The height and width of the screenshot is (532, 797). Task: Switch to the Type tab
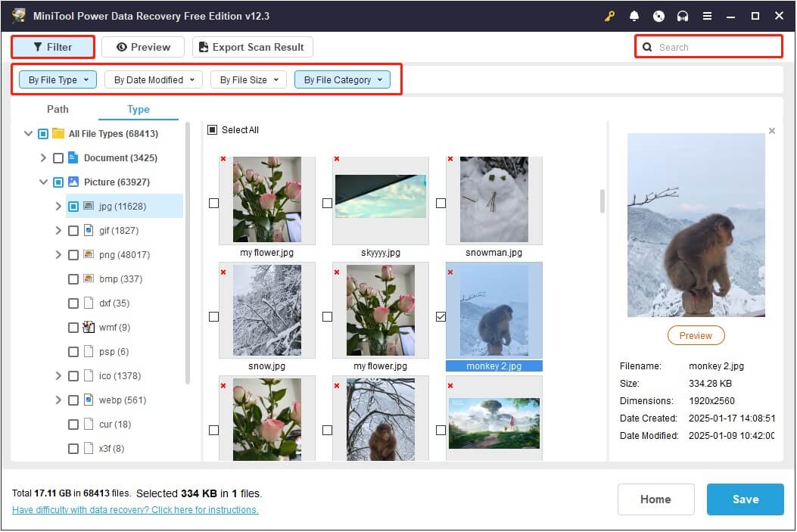pos(139,109)
